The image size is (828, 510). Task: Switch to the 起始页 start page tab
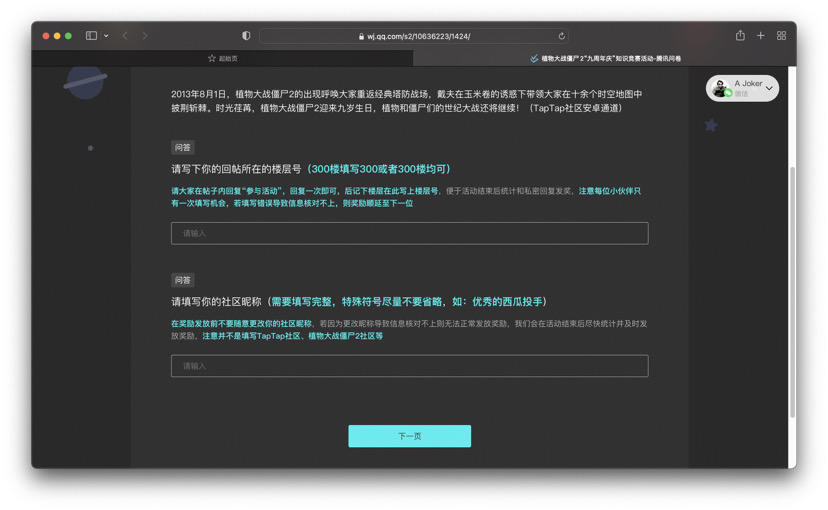pos(222,58)
